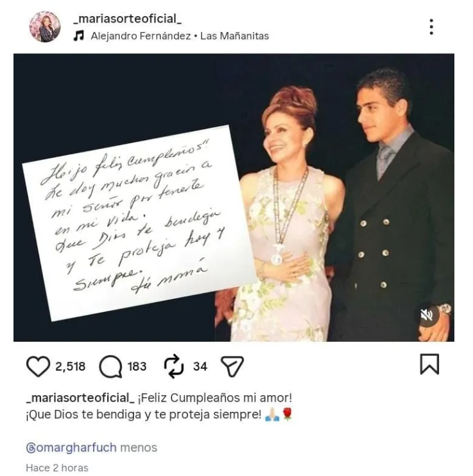
Task: Open _mariasorteoficial_ name in caption
Action: click(80, 398)
